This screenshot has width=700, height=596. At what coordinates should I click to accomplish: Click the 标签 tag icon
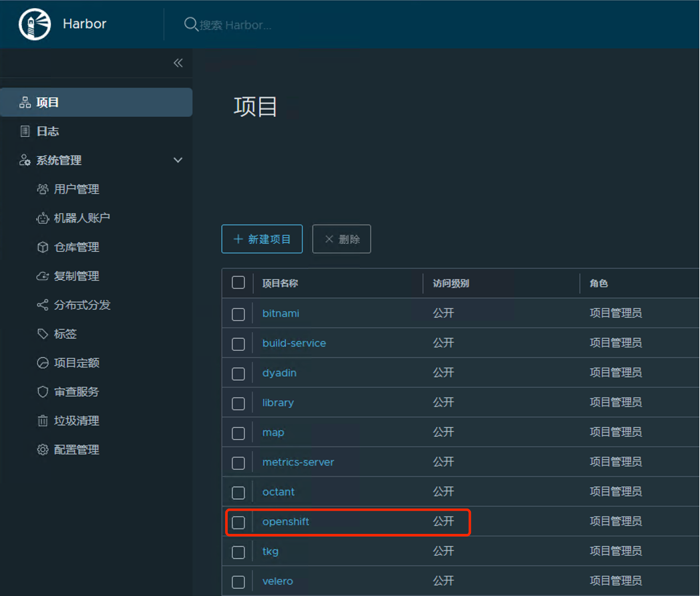click(x=42, y=334)
